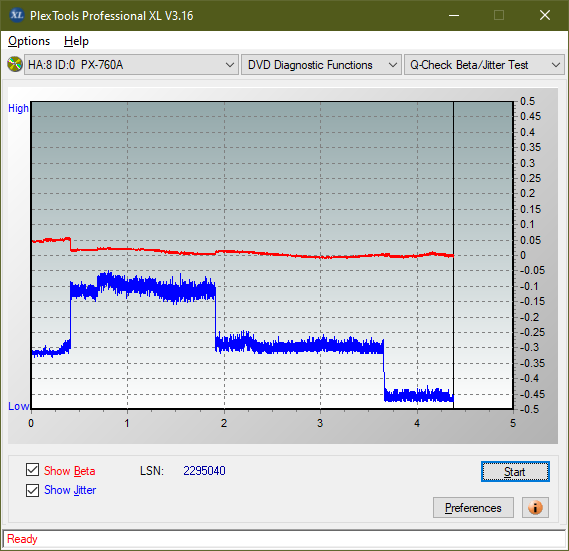569x551 pixels.
Task: Toggle the Show Beta checkbox
Action: click(x=32, y=469)
